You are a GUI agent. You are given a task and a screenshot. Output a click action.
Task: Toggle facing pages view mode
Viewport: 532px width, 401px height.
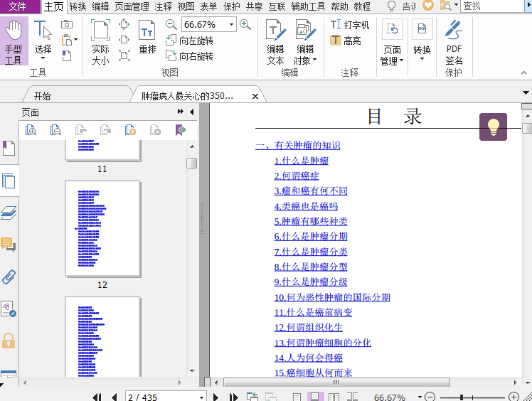coord(334,397)
